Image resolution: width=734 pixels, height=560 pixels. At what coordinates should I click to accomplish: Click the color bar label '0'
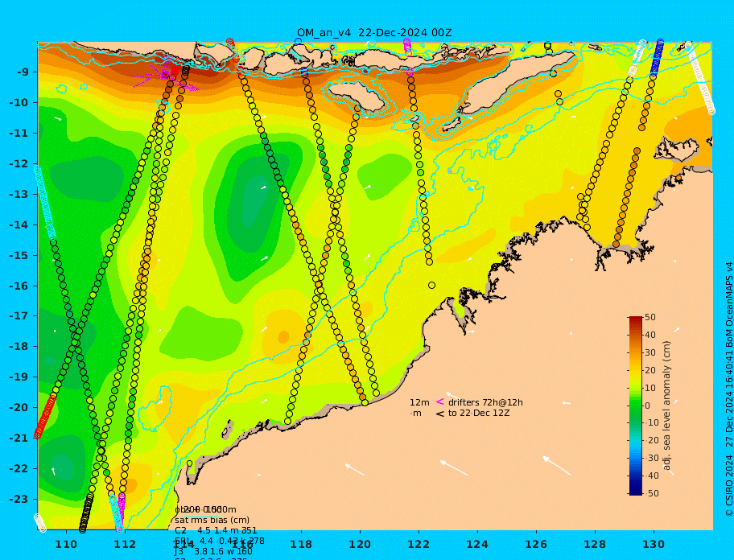[648, 406]
